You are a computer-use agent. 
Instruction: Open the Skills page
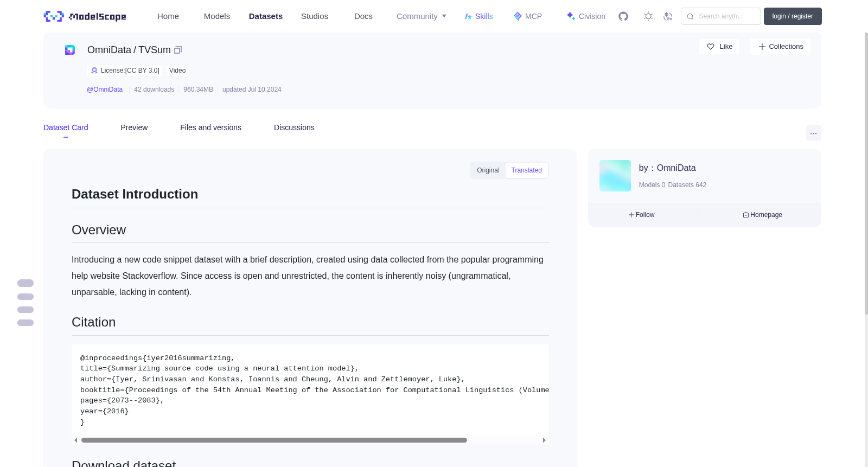[478, 16]
